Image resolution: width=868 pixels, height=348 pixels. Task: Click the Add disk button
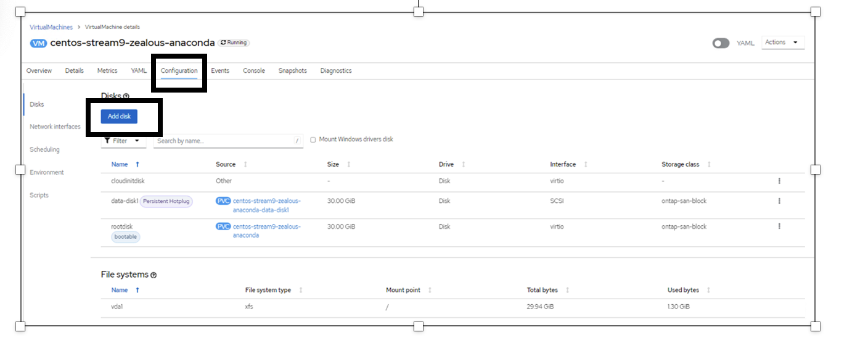(119, 117)
